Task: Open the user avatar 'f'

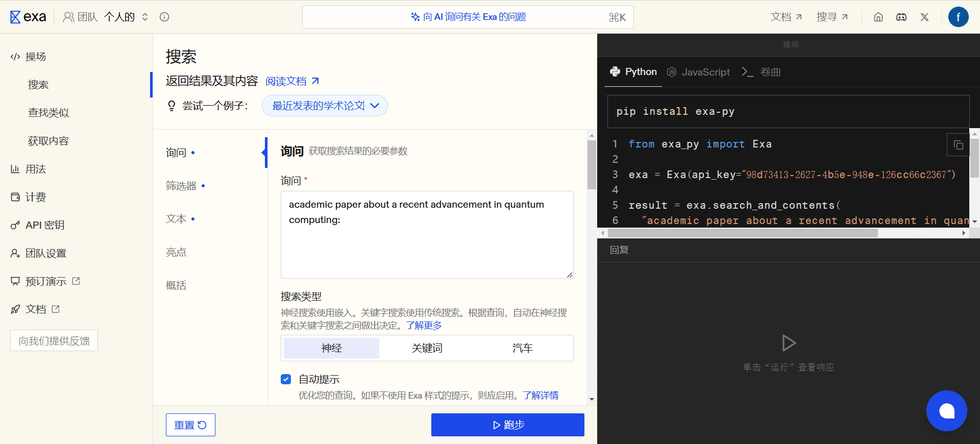Action: coord(958,17)
